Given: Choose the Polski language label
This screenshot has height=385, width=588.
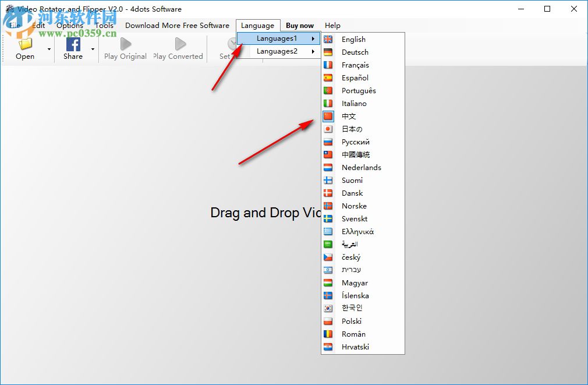Looking at the screenshot, I should (x=352, y=321).
